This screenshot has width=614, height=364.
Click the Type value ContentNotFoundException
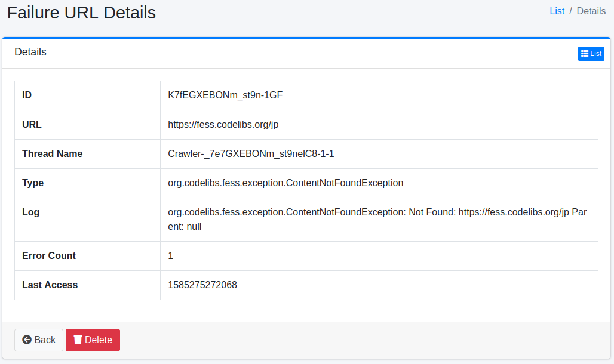pos(285,183)
